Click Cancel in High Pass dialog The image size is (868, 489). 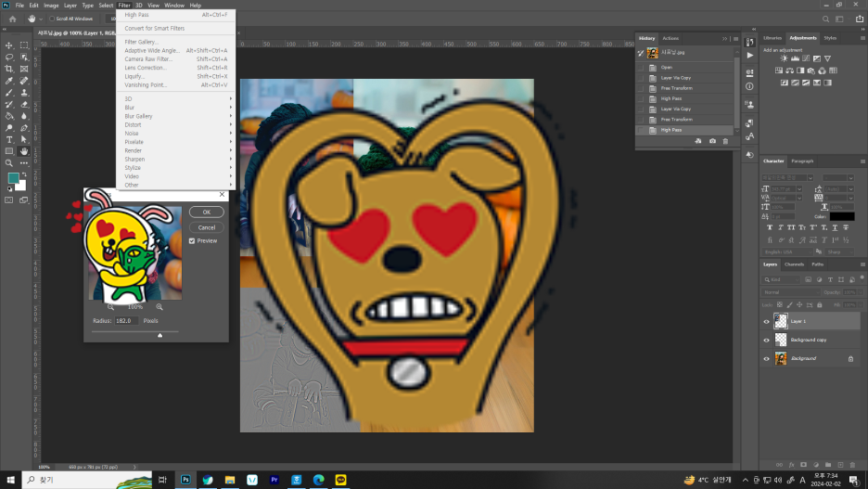(207, 227)
